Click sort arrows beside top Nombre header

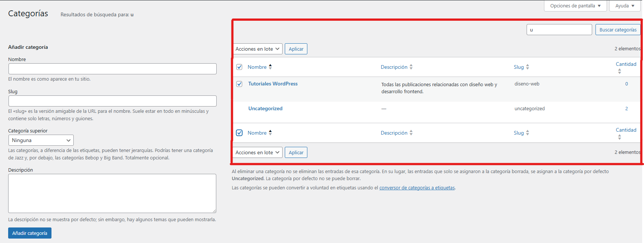[270, 67]
